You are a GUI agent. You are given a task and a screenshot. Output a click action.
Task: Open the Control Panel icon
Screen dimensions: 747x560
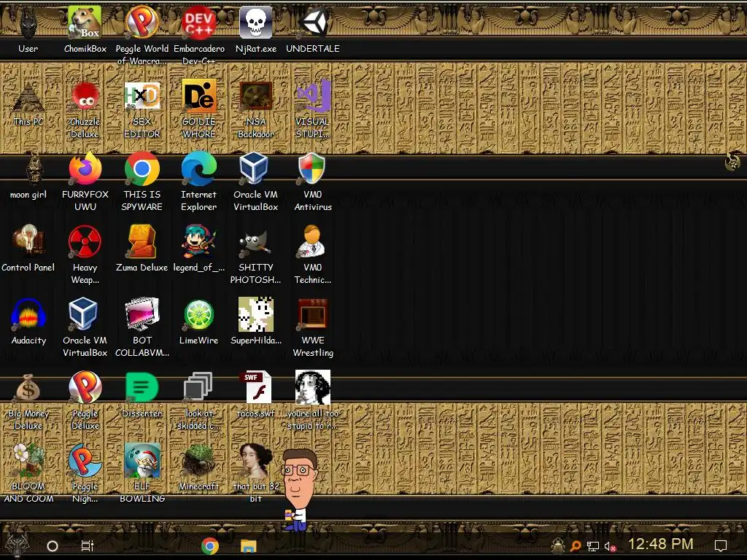click(28, 242)
